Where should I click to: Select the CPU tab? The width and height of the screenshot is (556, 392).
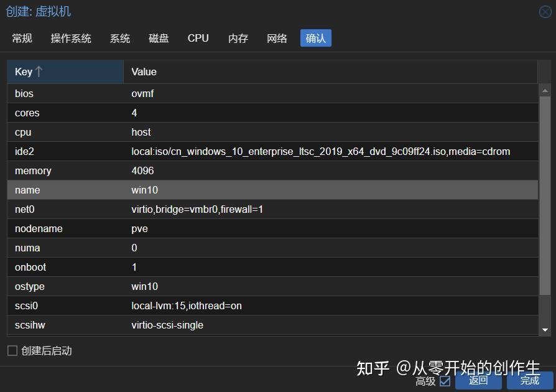point(198,39)
